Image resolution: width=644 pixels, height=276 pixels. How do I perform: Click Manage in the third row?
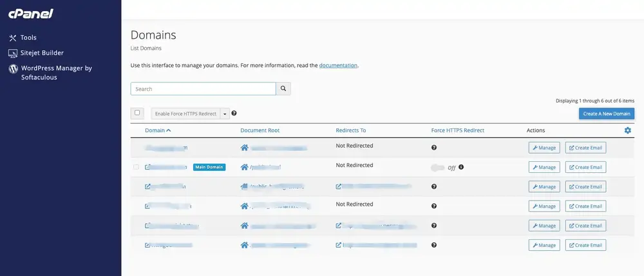544,187
